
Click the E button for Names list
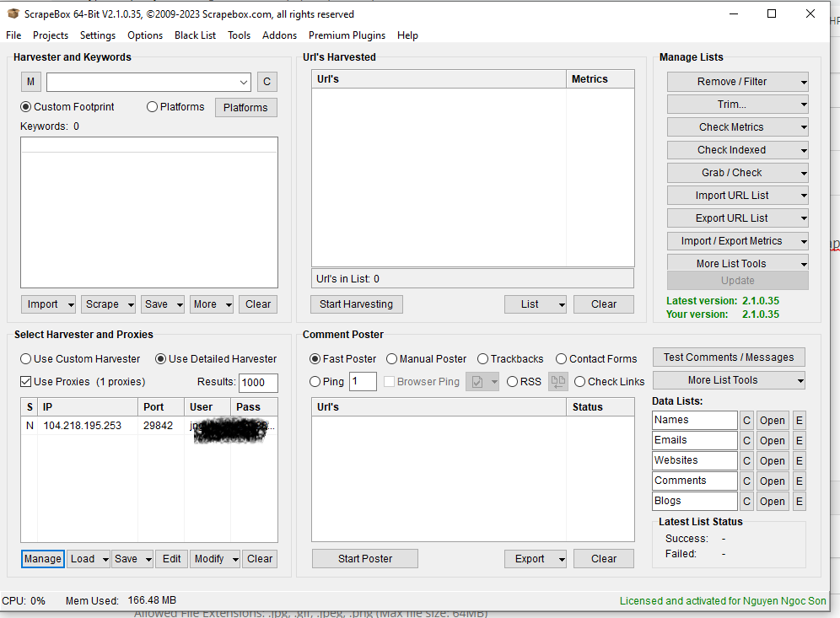tap(799, 421)
